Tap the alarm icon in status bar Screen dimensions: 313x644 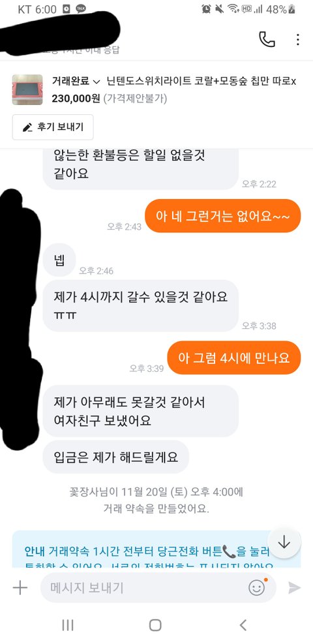[x=206, y=8]
